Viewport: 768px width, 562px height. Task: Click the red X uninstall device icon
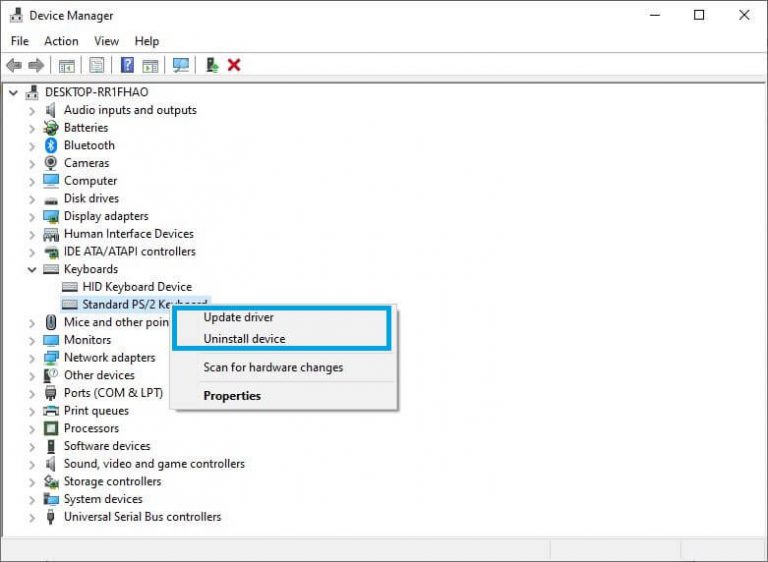tap(234, 65)
